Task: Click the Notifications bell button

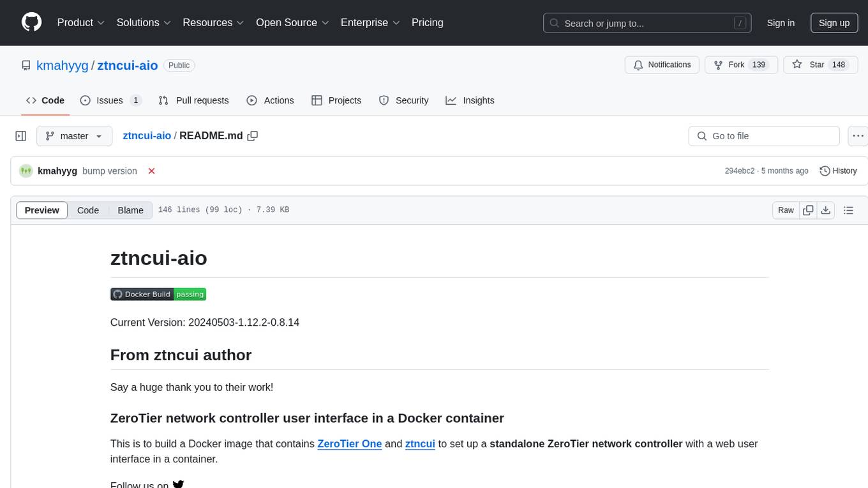Action: pos(662,65)
